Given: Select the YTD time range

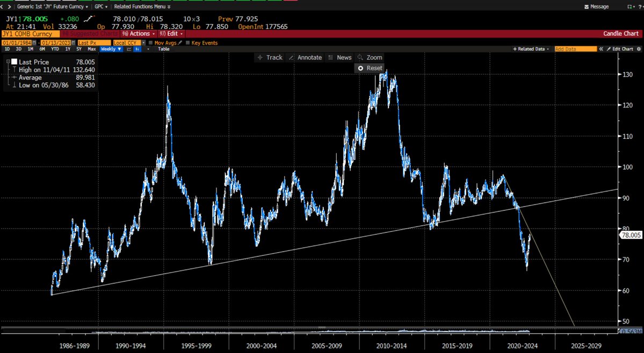Looking at the screenshot, I should [55, 49].
